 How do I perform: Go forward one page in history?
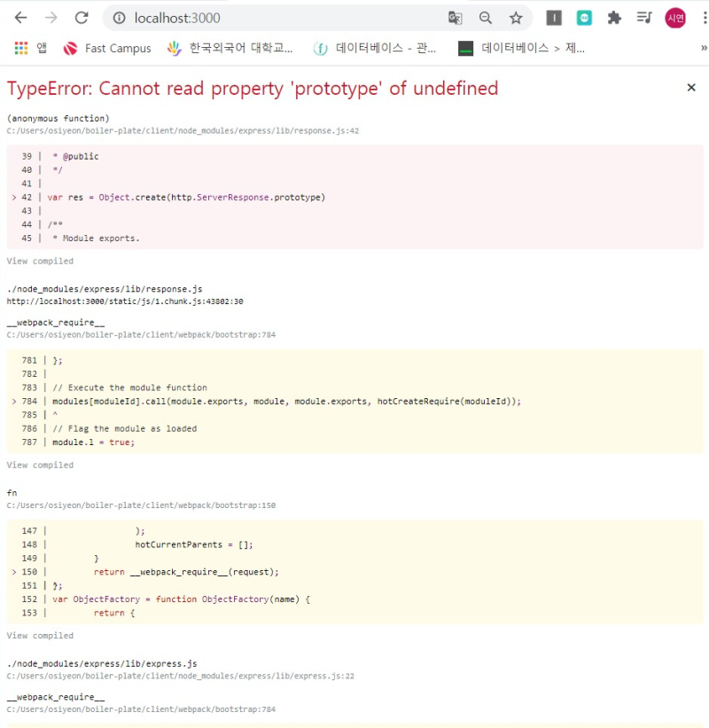[51, 18]
